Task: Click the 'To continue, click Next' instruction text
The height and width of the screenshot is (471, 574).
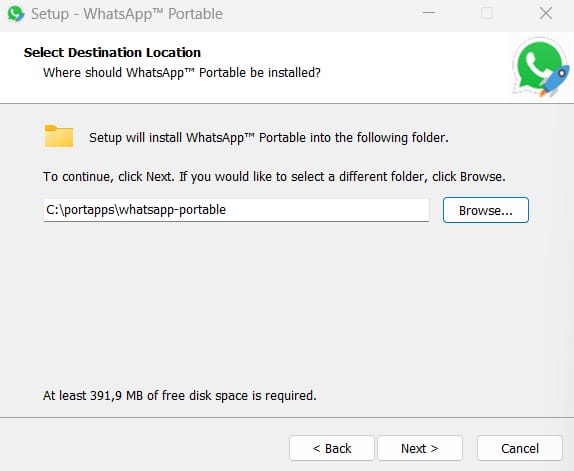Action: [x=274, y=177]
